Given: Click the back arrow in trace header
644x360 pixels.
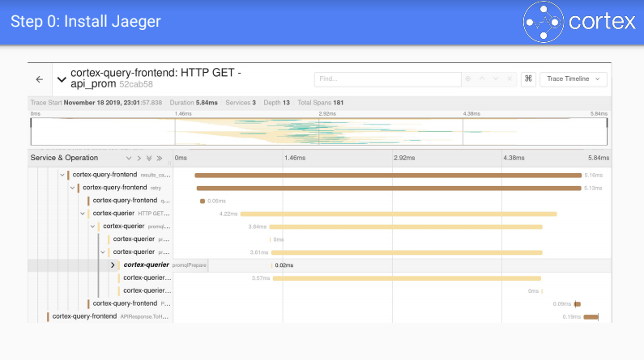Looking at the screenshot, I should click(x=40, y=79).
